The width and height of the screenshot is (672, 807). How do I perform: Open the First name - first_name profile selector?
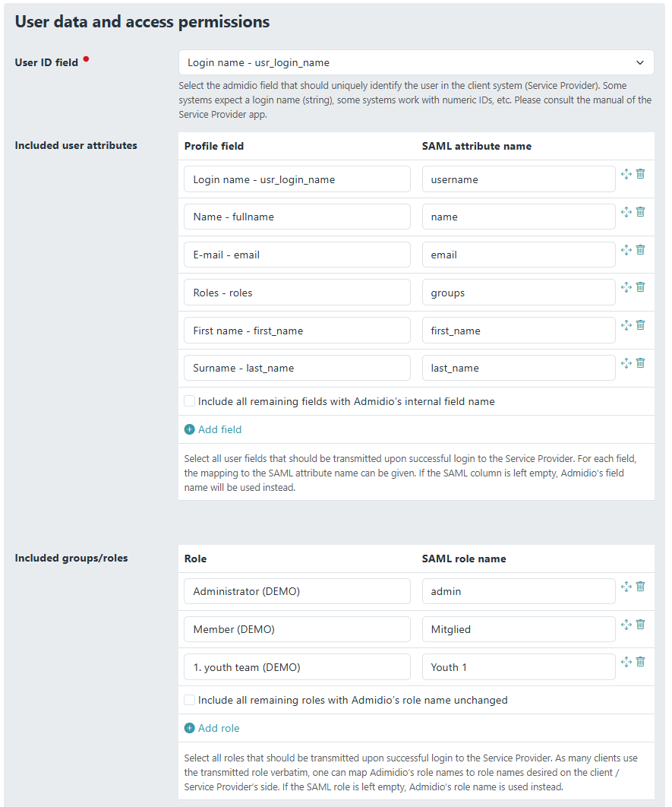coord(297,331)
